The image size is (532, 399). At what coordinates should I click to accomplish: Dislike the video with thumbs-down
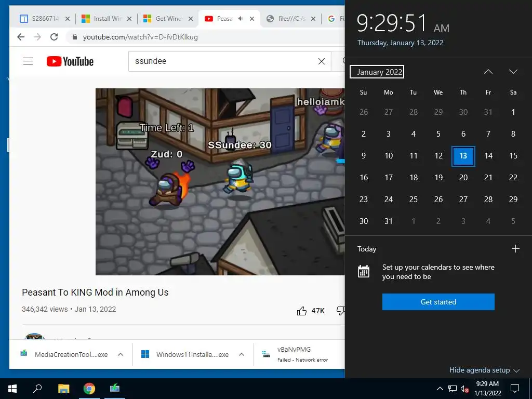click(341, 311)
